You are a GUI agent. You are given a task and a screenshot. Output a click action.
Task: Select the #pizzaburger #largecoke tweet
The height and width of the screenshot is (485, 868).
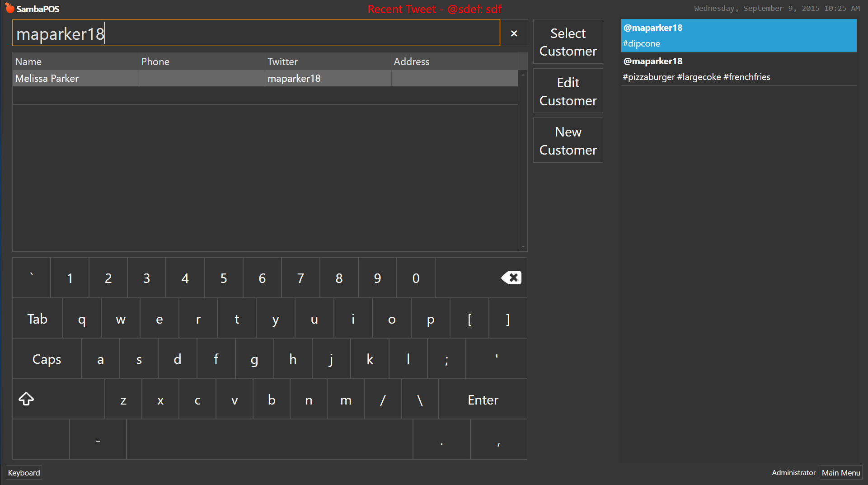[x=739, y=69]
